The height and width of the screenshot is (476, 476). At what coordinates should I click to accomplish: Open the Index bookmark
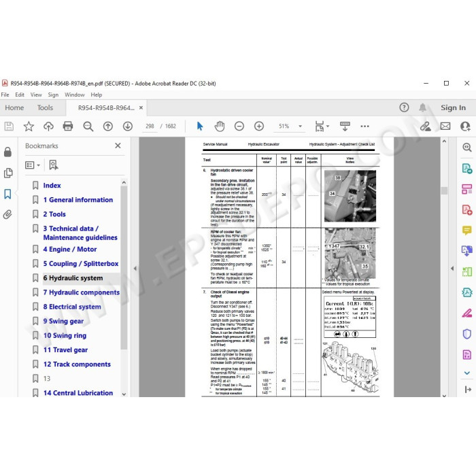[x=52, y=185]
